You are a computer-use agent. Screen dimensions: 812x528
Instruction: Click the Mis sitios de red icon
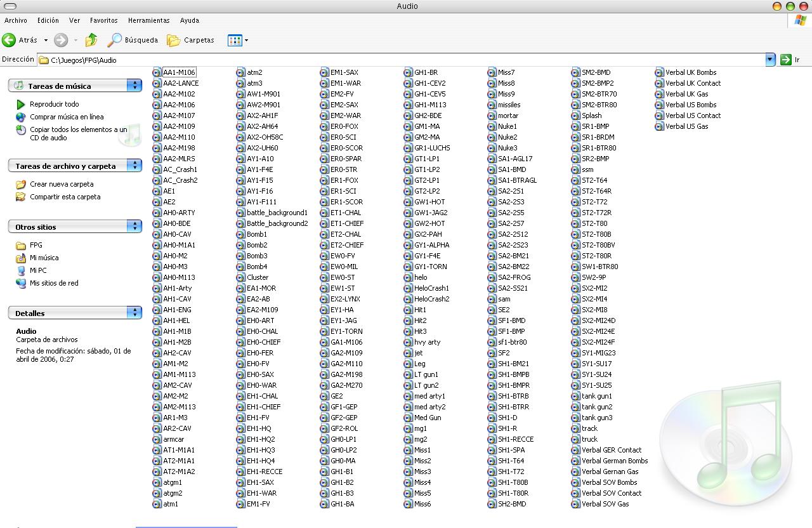pos(21,283)
